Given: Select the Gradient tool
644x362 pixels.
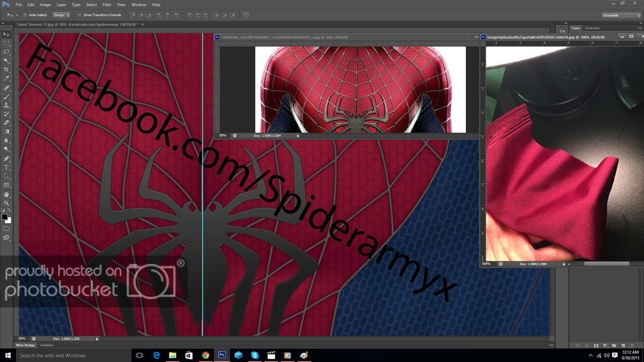Looking at the screenshot, I should coord(6,132).
